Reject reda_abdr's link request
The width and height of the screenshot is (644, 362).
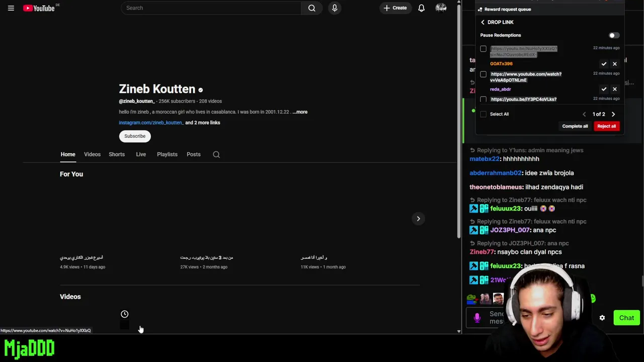[x=614, y=89]
